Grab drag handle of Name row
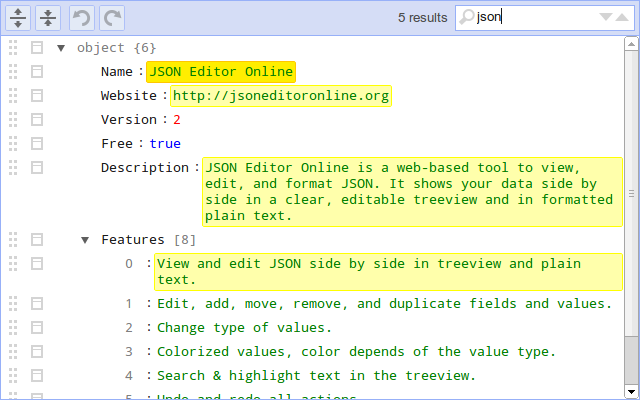 click(x=13, y=72)
